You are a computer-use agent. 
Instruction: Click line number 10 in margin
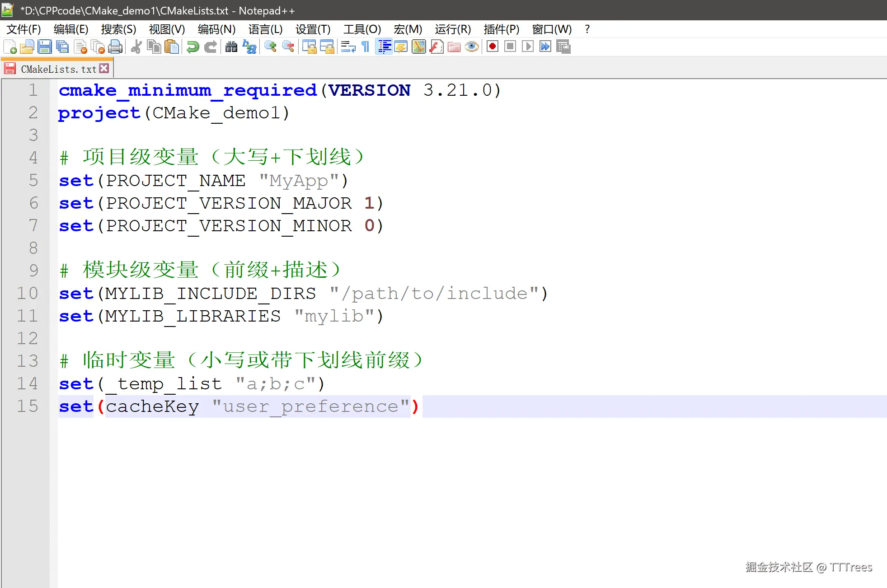click(x=27, y=293)
